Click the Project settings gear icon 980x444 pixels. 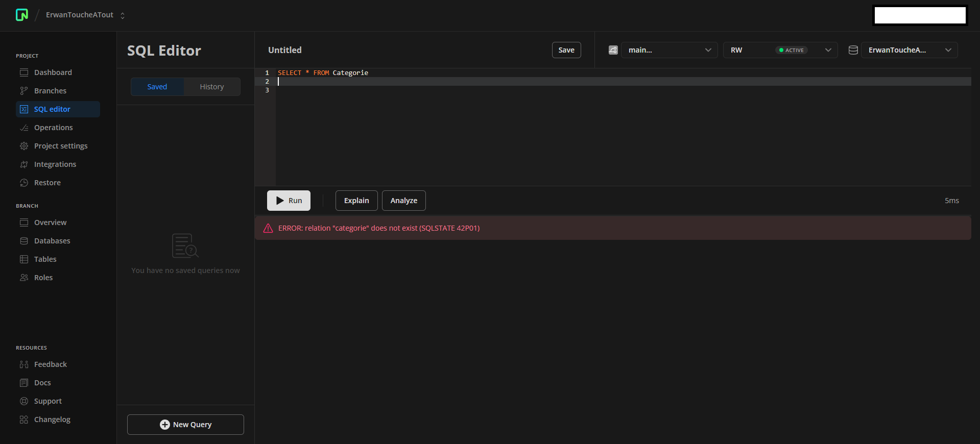(x=24, y=146)
